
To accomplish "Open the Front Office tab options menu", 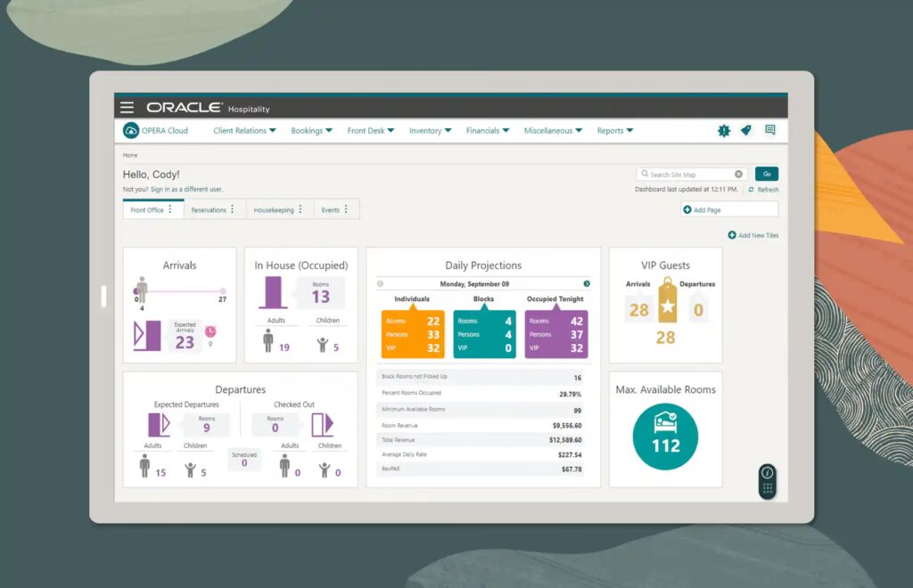I will (170, 209).
